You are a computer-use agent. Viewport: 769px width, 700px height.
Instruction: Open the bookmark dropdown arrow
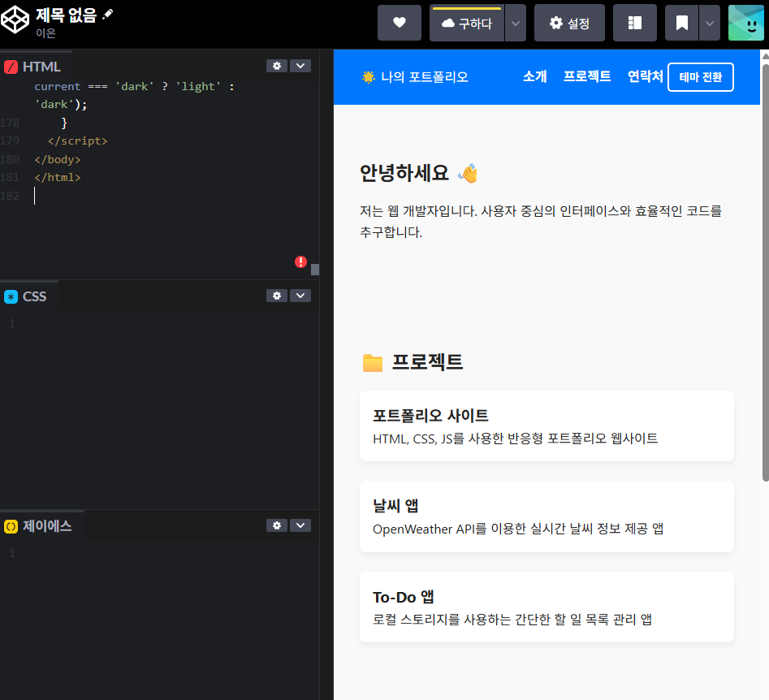pyautogui.click(x=709, y=23)
